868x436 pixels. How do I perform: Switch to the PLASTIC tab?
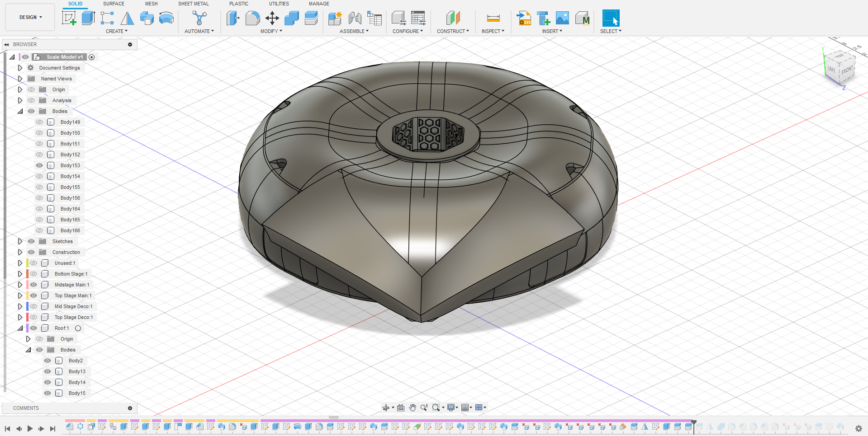239,4
